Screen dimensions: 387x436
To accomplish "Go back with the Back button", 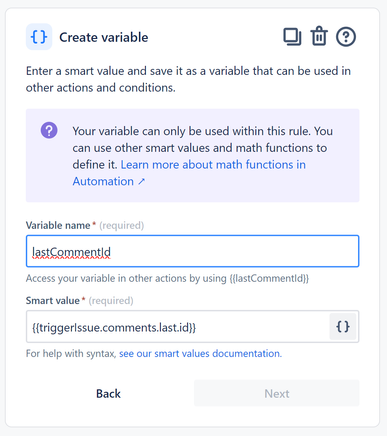I will (108, 394).
